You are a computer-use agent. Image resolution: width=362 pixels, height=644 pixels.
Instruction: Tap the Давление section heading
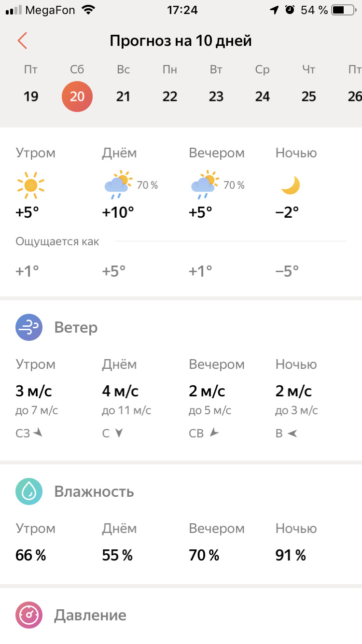click(x=90, y=616)
